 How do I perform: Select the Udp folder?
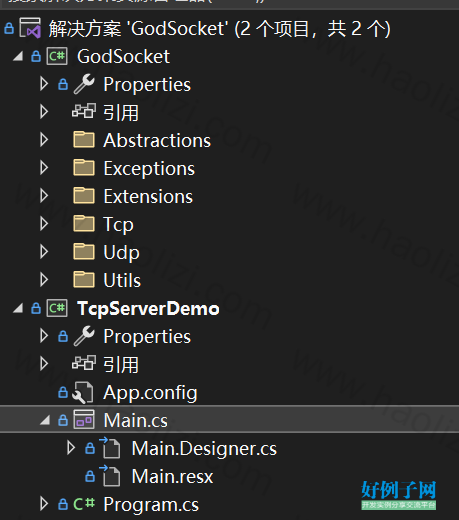click(x=121, y=252)
